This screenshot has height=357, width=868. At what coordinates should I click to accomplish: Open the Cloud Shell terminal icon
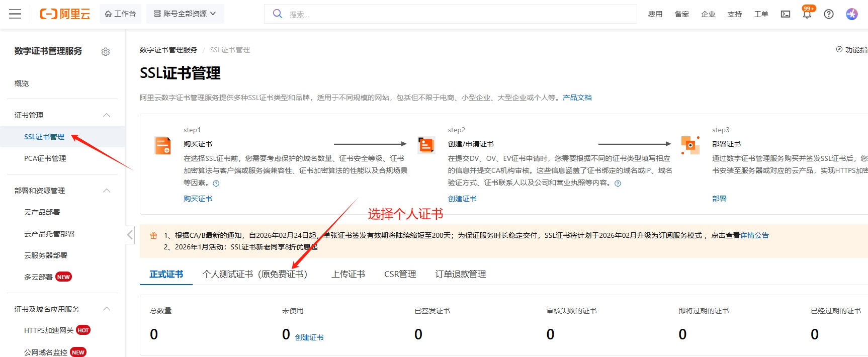coord(785,14)
